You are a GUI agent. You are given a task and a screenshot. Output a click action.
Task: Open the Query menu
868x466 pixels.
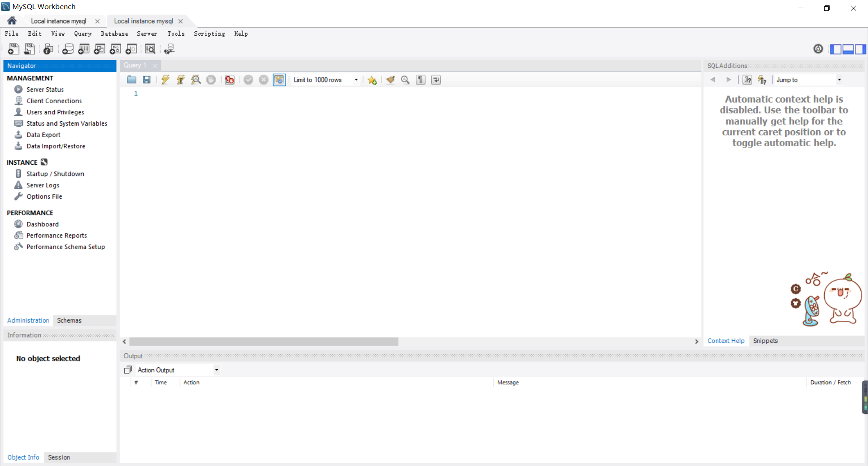click(83, 33)
